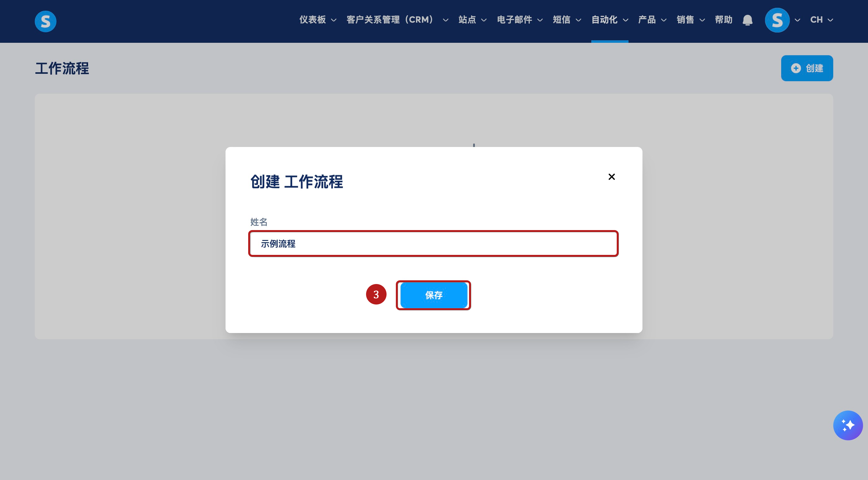Screen dimensions: 868x480
Task: Close the 创建 工作流程 dialog with X
Action: (x=611, y=177)
